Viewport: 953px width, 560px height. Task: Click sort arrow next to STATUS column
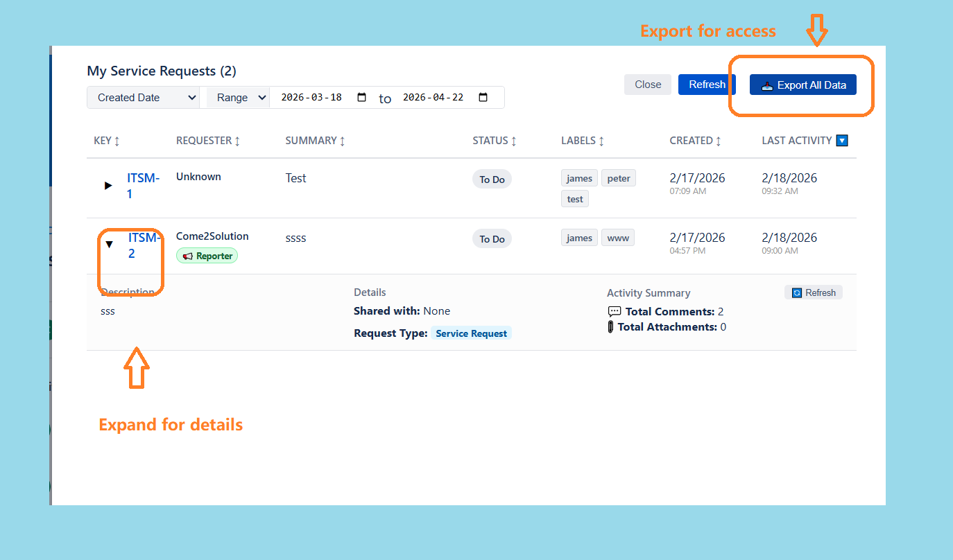[x=514, y=141]
